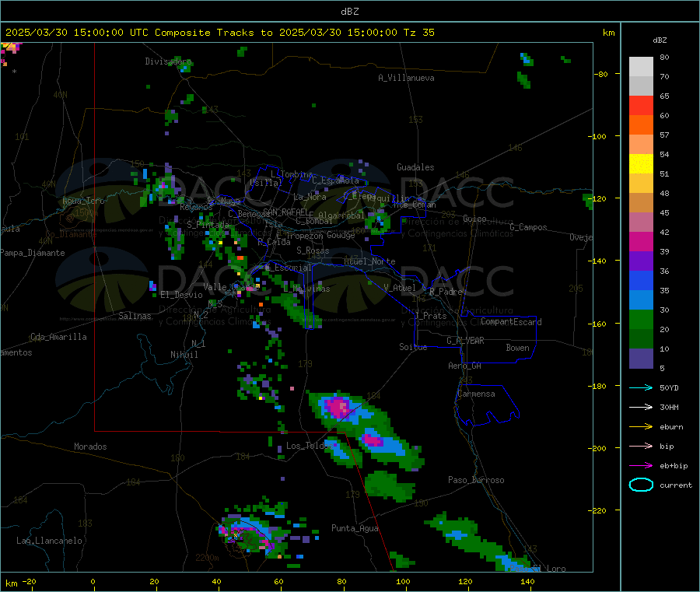Click the 'V_Atuel' map label
This screenshot has width=700, height=592.
(x=400, y=288)
